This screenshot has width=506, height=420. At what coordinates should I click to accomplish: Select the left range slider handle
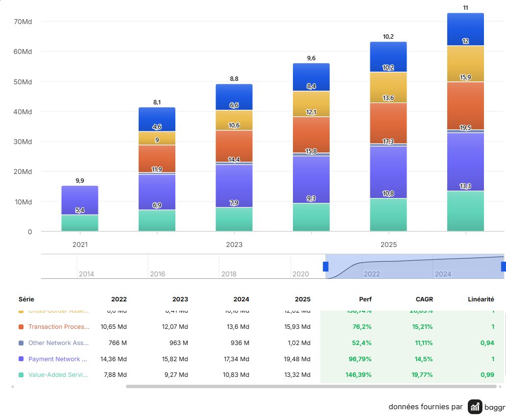click(x=326, y=266)
